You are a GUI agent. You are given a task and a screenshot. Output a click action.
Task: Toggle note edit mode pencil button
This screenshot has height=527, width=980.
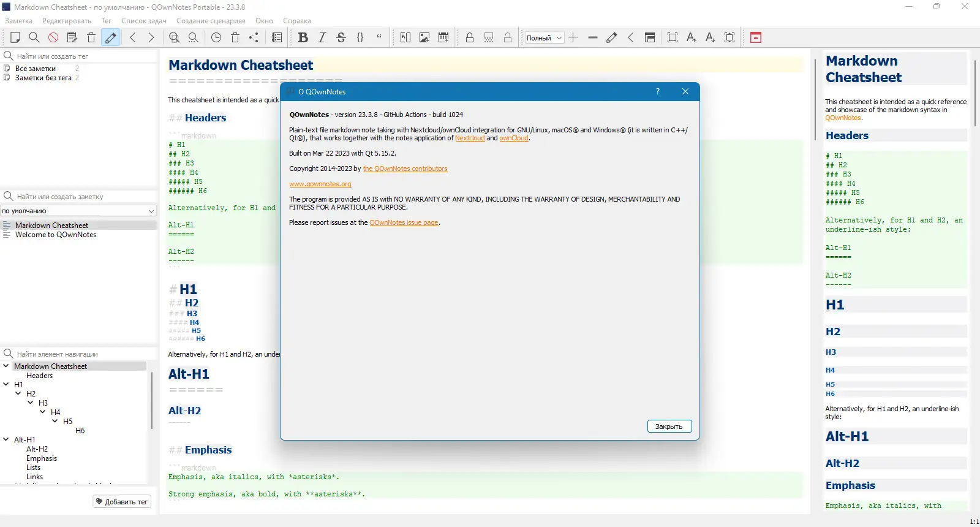(110, 37)
